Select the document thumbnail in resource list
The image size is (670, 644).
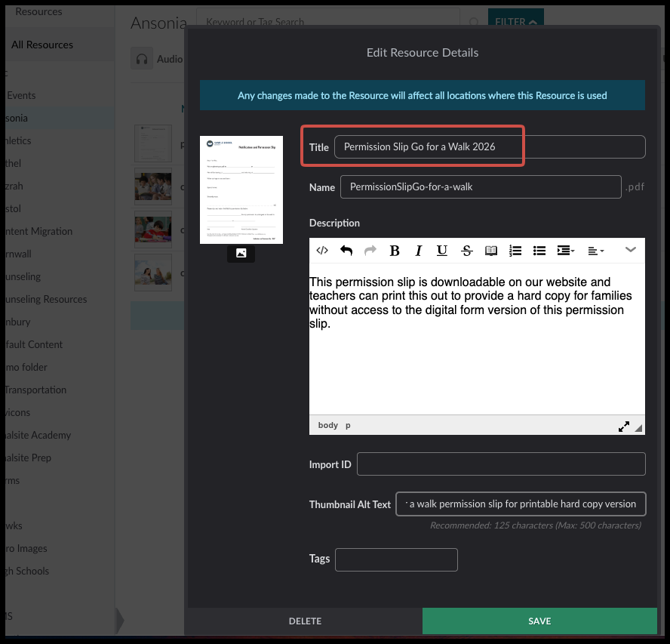click(153, 143)
